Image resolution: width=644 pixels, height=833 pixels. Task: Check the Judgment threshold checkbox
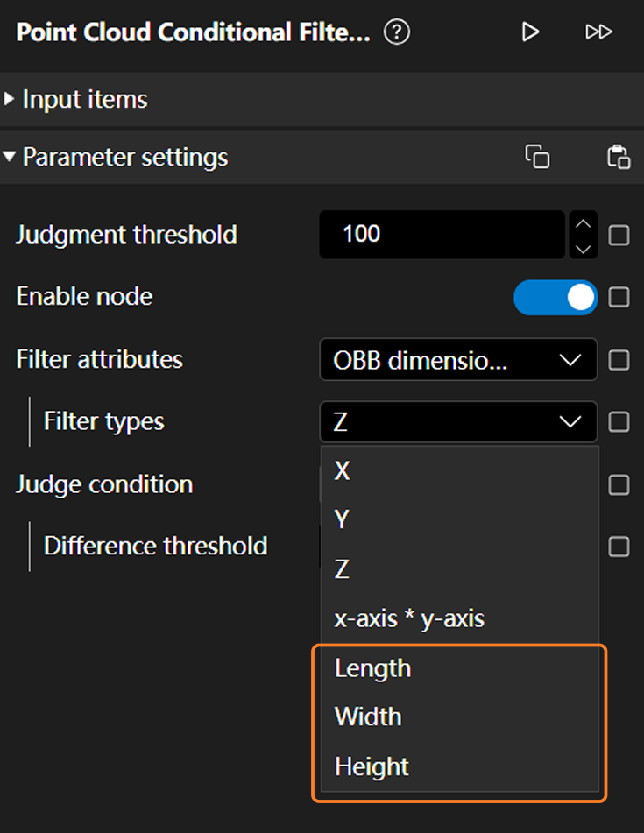[619, 236]
